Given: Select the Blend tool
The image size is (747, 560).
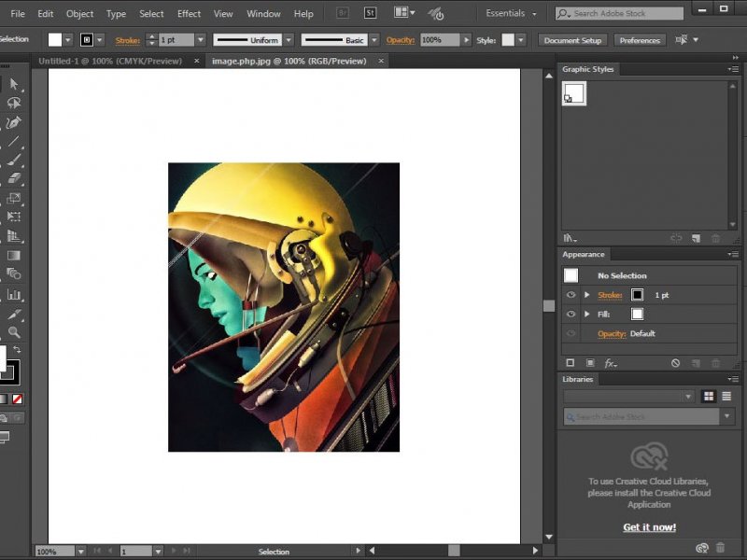Looking at the screenshot, I should click(14, 273).
